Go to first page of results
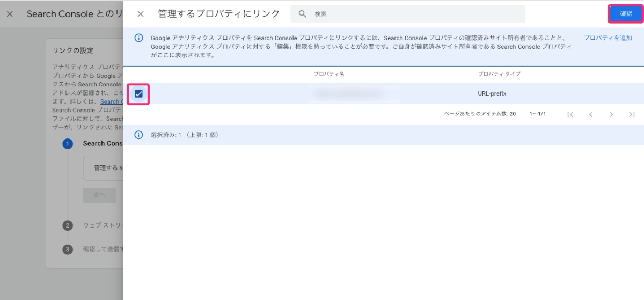Image resolution: width=644 pixels, height=300 pixels. (x=570, y=114)
